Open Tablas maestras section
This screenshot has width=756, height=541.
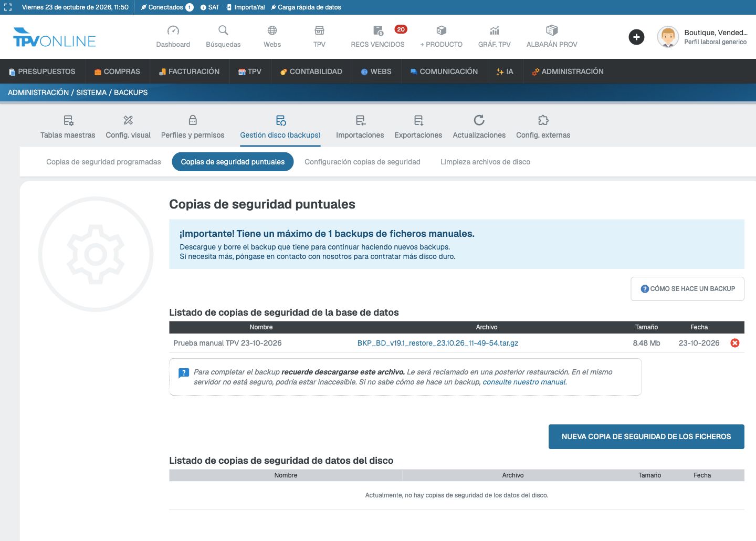click(x=68, y=127)
